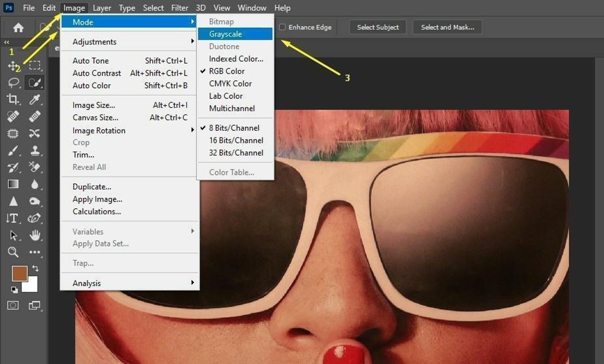The image size is (604, 364).
Task: Switch image mode to CMYK Color
Action: click(x=230, y=83)
